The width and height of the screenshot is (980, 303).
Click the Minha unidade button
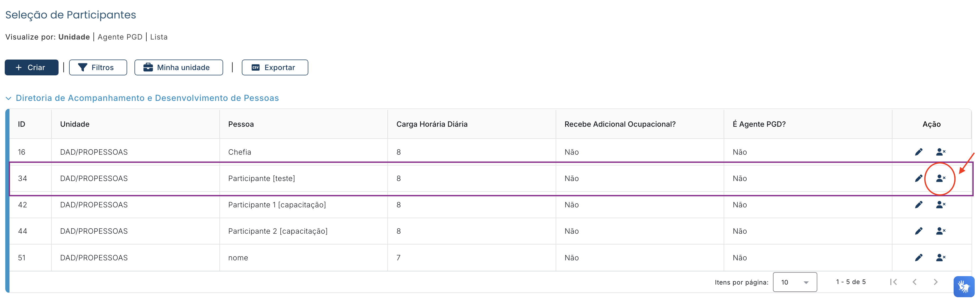[x=178, y=67]
